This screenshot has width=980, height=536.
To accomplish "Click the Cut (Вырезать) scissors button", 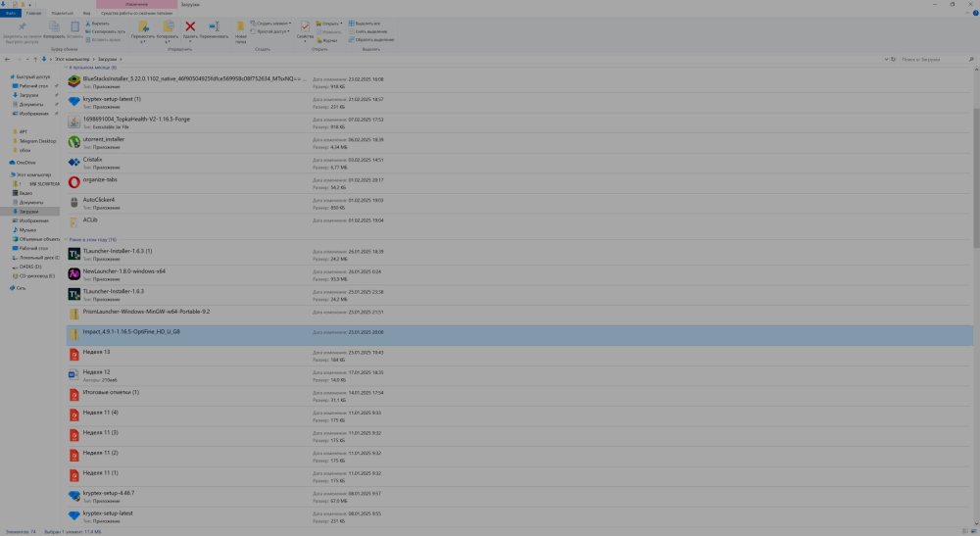I will pyautogui.click(x=97, y=24).
